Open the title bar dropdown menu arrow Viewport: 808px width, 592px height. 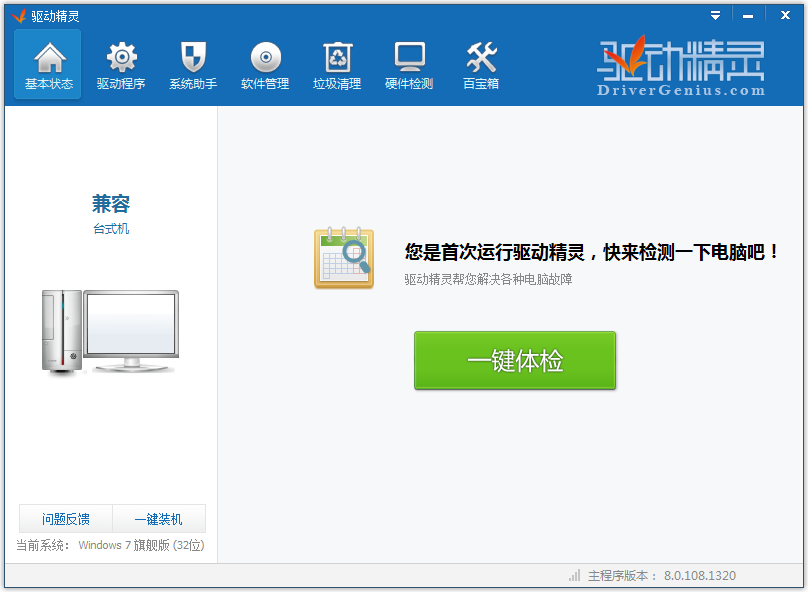715,15
